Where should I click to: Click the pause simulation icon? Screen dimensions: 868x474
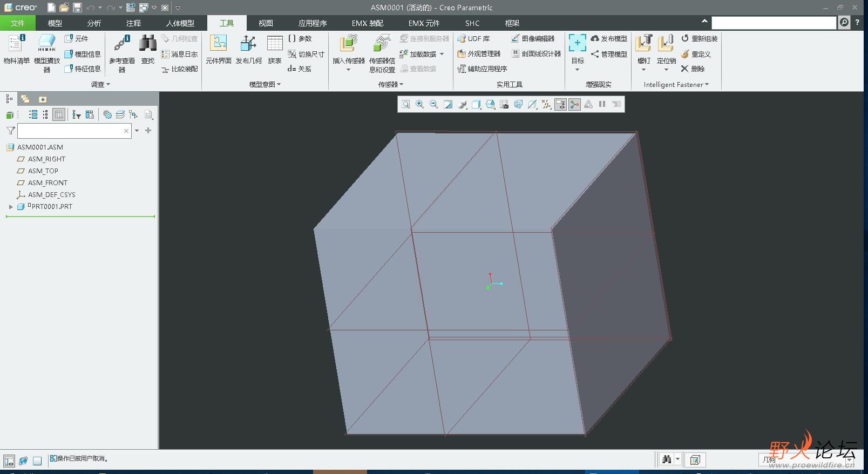[602, 104]
